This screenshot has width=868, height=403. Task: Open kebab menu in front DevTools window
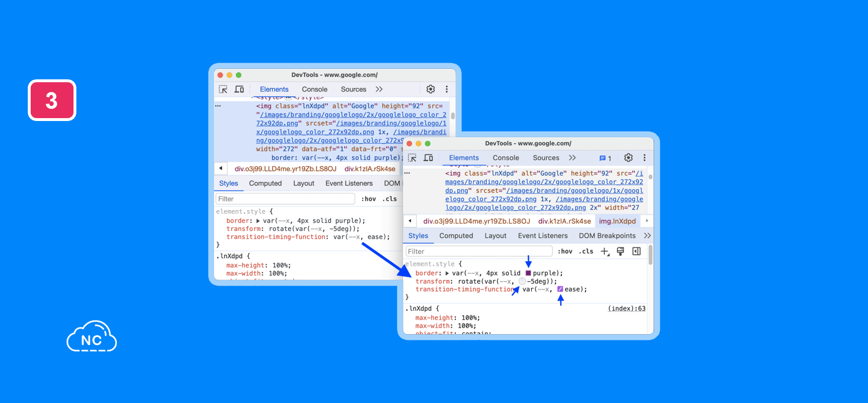point(644,157)
